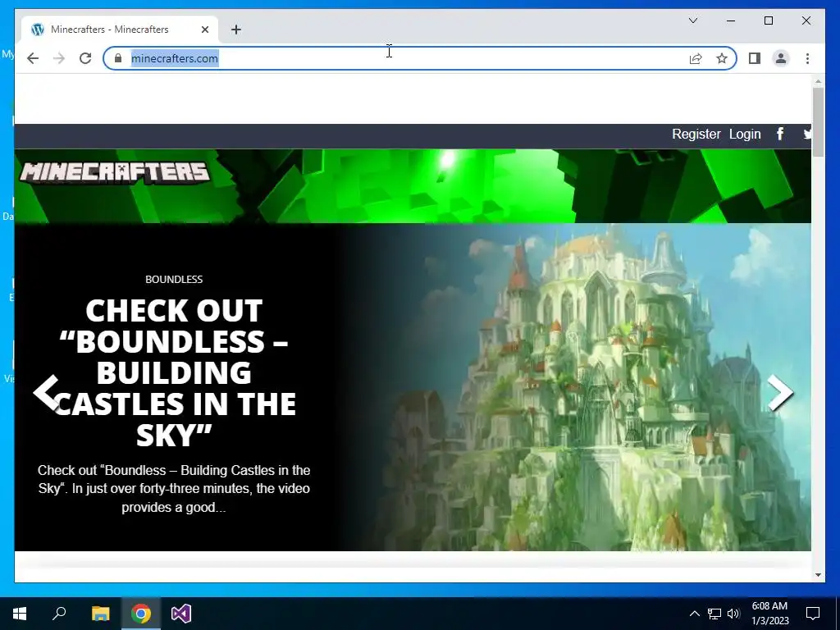View site info via the lock icon
The image size is (840, 630).
pos(118,58)
